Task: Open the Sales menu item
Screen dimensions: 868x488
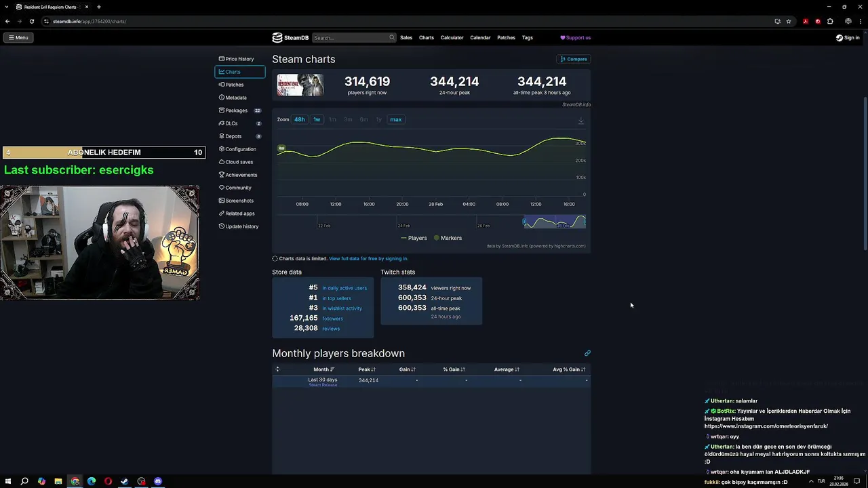Action: 406,38
